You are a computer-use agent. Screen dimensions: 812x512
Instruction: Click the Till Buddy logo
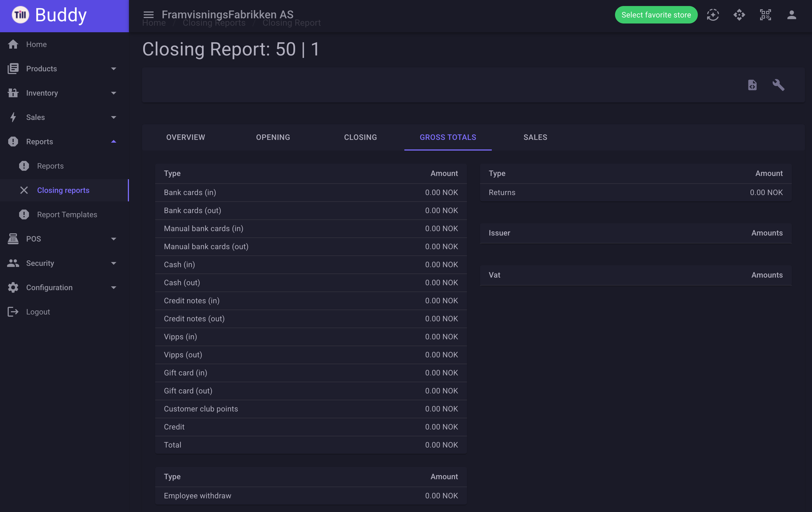(x=49, y=15)
